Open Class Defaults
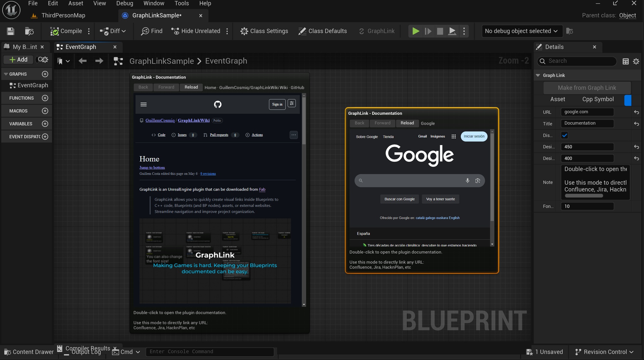Screen dimensions: 644x360 tap(323, 31)
